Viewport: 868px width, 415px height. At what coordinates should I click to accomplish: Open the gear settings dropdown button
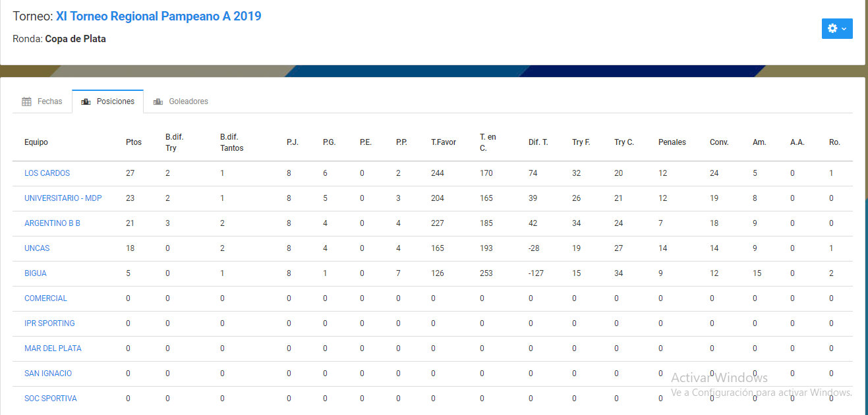click(837, 28)
